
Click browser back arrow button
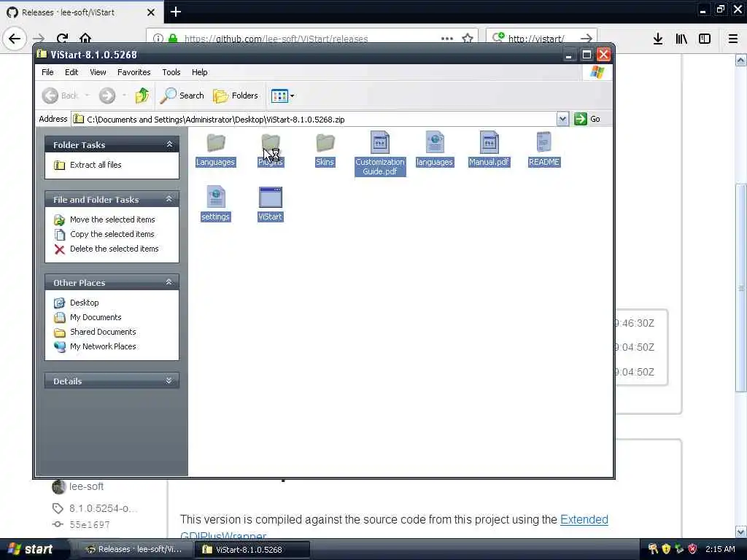(x=15, y=39)
